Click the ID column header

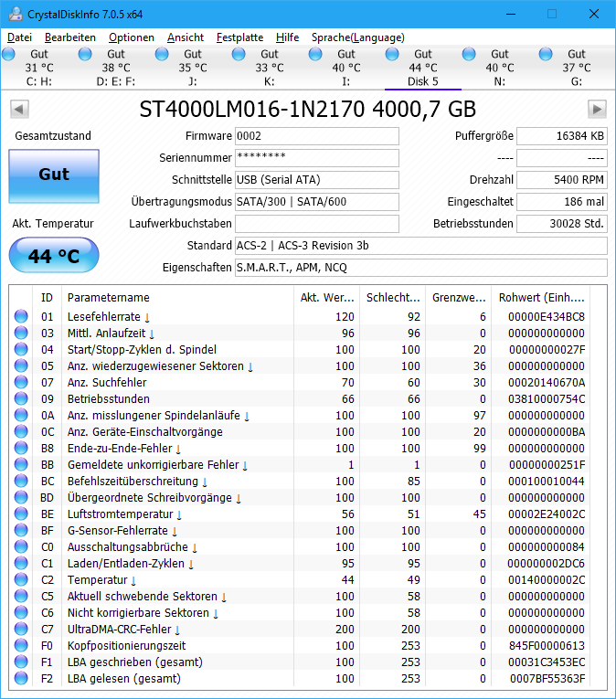(x=47, y=297)
